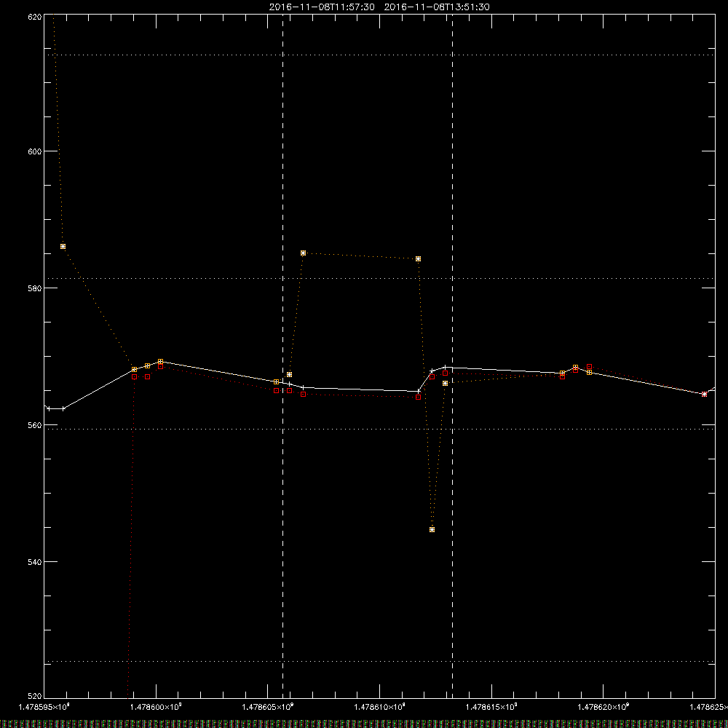Image resolution: width=728 pixels, height=728 pixels.
Task: Click the left dashed vertical time marker
Action: (282, 355)
